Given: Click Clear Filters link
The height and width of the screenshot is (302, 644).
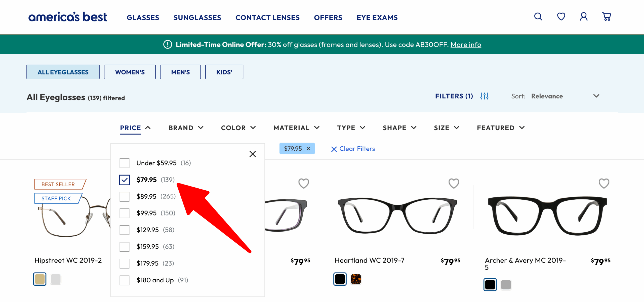Looking at the screenshot, I should tap(353, 149).
